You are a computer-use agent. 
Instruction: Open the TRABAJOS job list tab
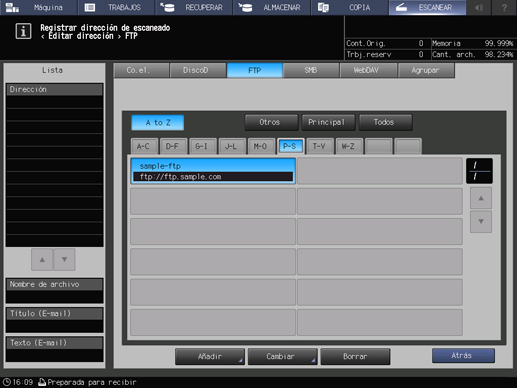point(116,7)
